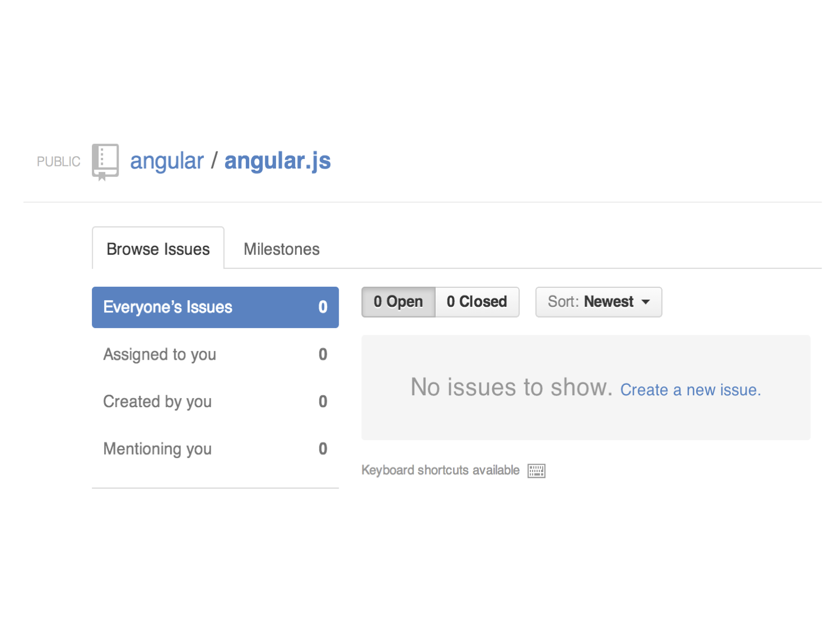Open the angular.js repository link
Image resolution: width=840 pixels, height=630 pixels.
(x=278, y=161)
